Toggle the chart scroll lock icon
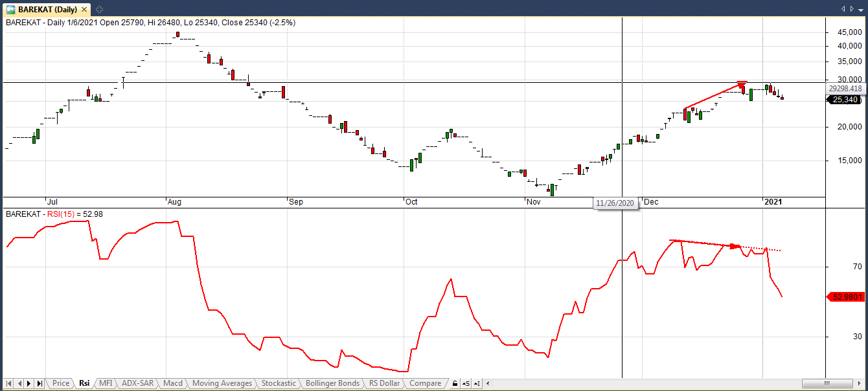 point(455,384)
